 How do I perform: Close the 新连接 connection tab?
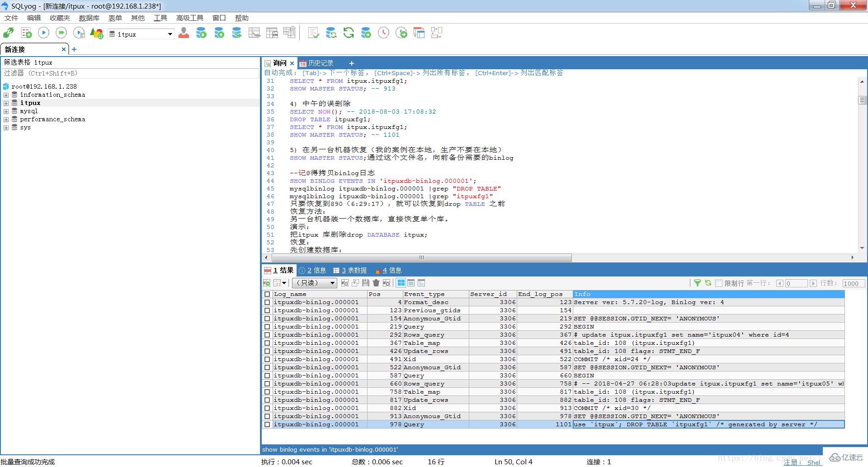click(64, 49)
